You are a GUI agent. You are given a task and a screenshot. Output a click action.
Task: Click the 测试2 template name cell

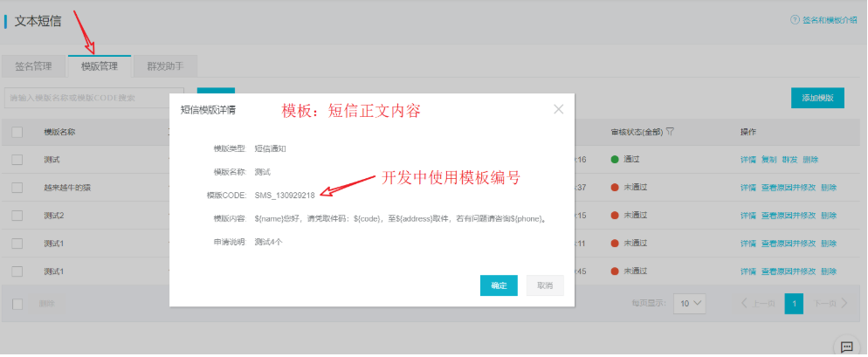pos(53,216)
